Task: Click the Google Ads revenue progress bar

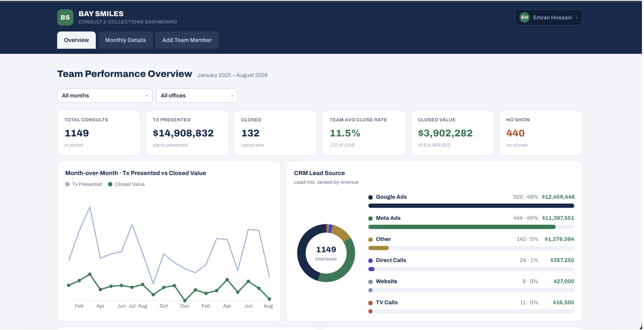Action: [471, 206]
